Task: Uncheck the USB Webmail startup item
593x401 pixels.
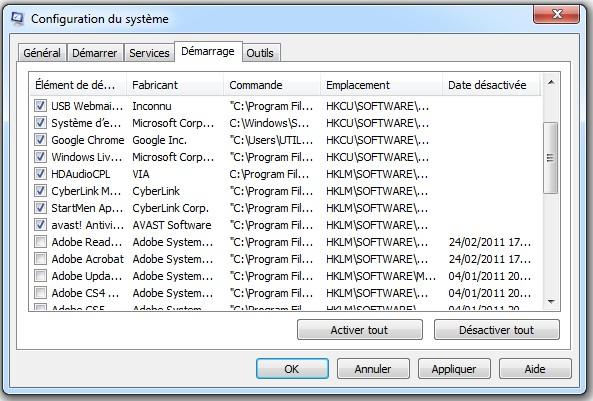Action: [x=40, y=106]
